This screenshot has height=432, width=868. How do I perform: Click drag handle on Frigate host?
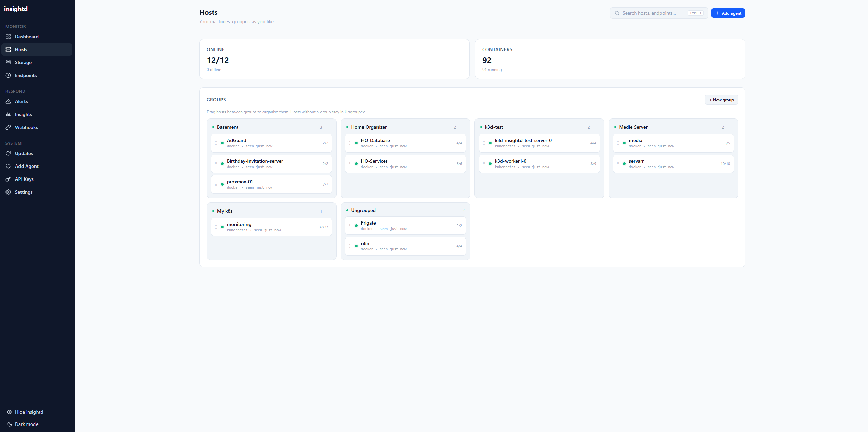point(350,226)
